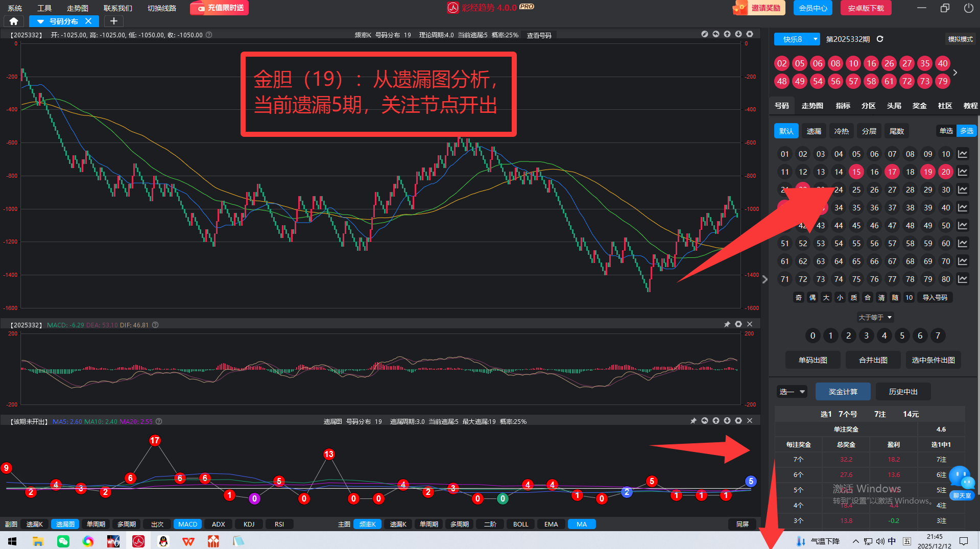
Task: Click the help icon beside MACD DIF value
Action: pos(155,325)
